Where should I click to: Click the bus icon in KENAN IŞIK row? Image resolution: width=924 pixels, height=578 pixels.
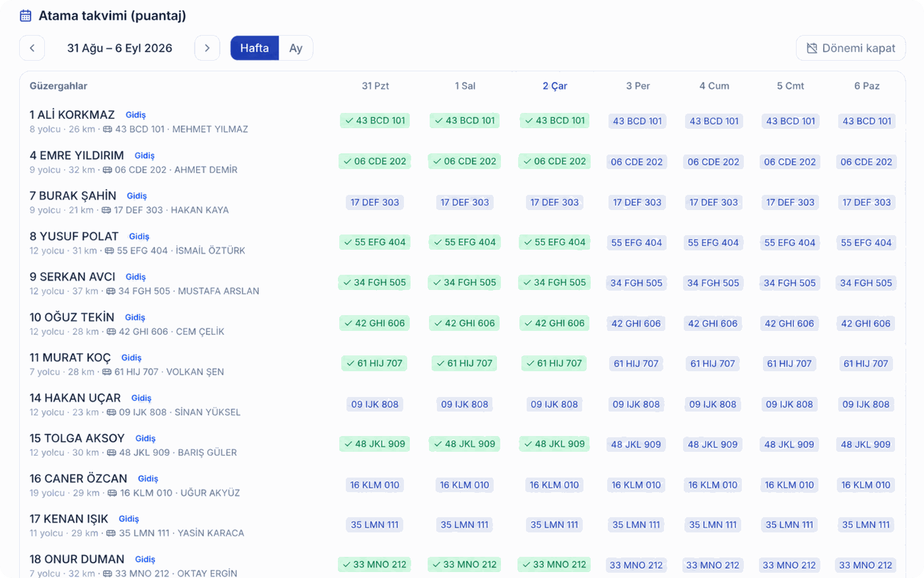coord(111,533)
